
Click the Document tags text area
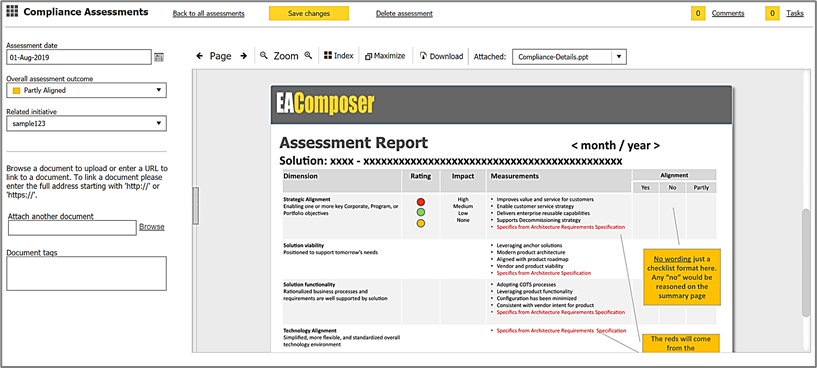click(86, 273)
